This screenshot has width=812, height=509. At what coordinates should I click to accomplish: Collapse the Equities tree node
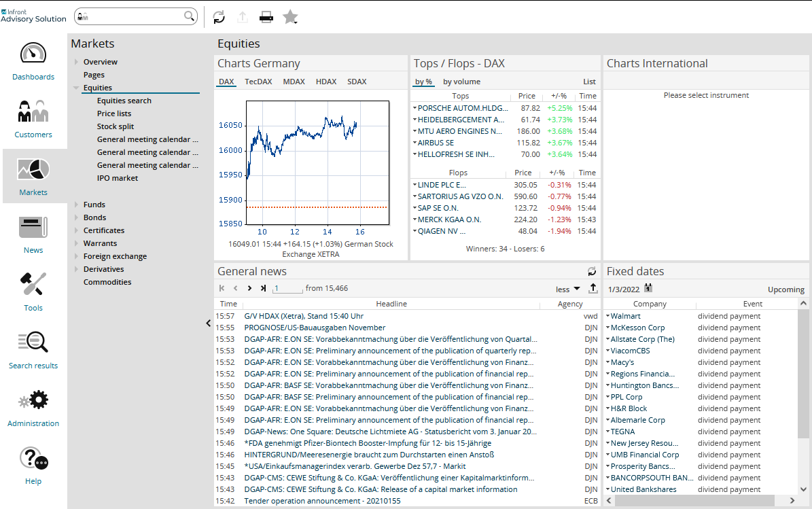(x=76, y=88)
